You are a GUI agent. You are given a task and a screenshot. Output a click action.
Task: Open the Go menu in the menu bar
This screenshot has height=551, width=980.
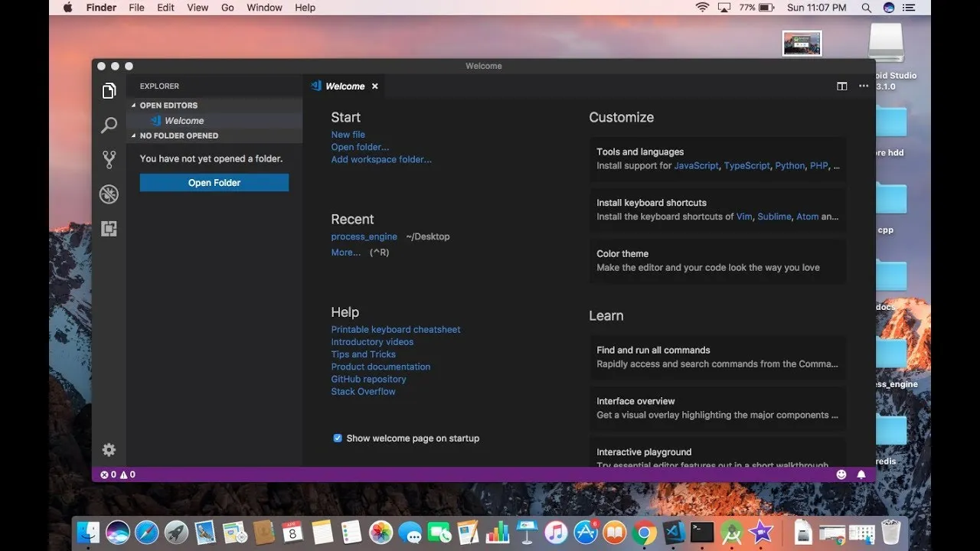(227, 8)
